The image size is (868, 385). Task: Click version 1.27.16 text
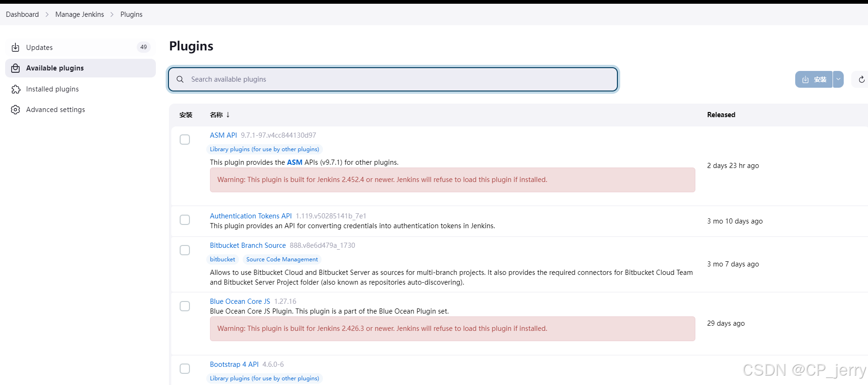pos(285,301)
